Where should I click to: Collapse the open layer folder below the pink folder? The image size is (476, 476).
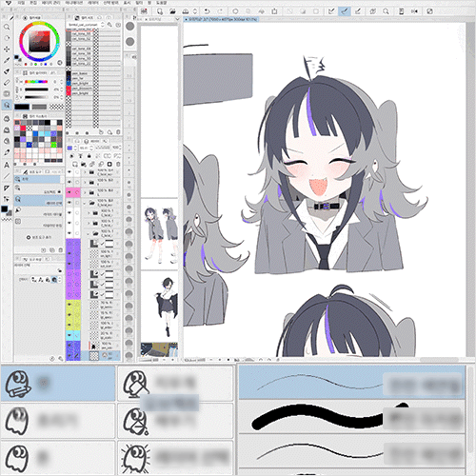(x=85, y=203)
